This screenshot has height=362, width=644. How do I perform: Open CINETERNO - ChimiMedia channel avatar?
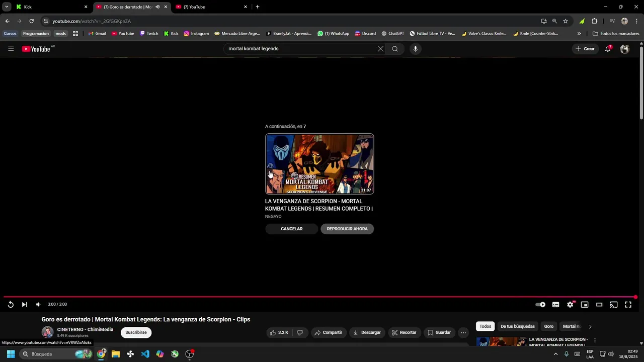point(47,332)
